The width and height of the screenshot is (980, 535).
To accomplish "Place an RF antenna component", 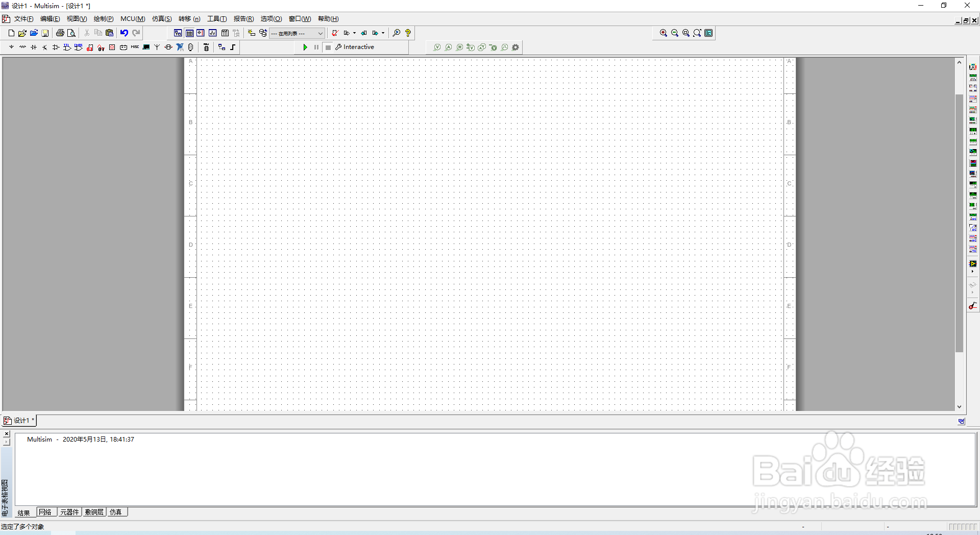I will click(x=157, y=47).
